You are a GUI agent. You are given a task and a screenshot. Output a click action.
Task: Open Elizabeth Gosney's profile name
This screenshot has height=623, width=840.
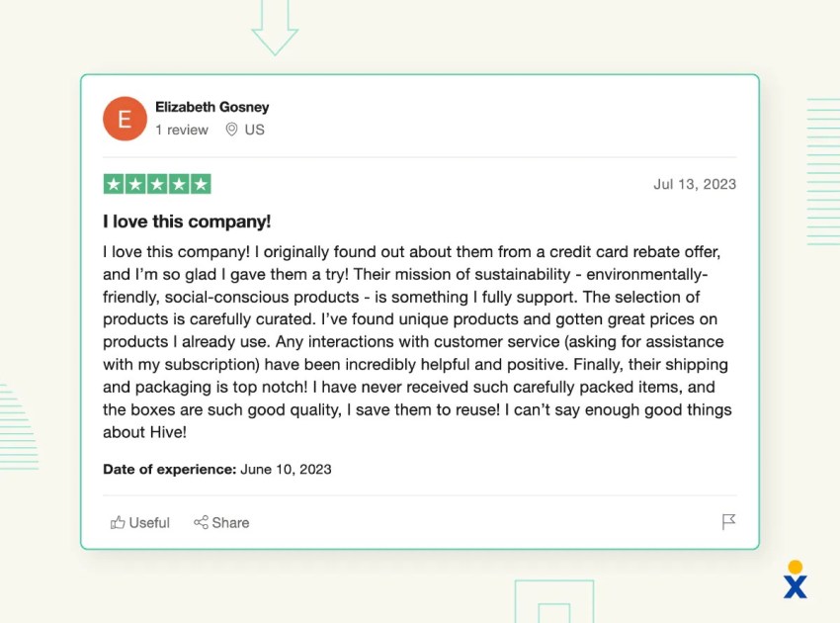coord(212,107)
